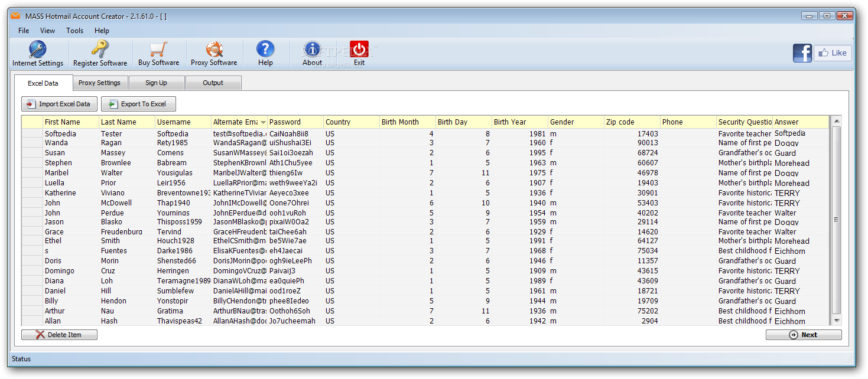Select birth year cell '1995'
This screenshot has width=868, height=379.
point(520,153)
